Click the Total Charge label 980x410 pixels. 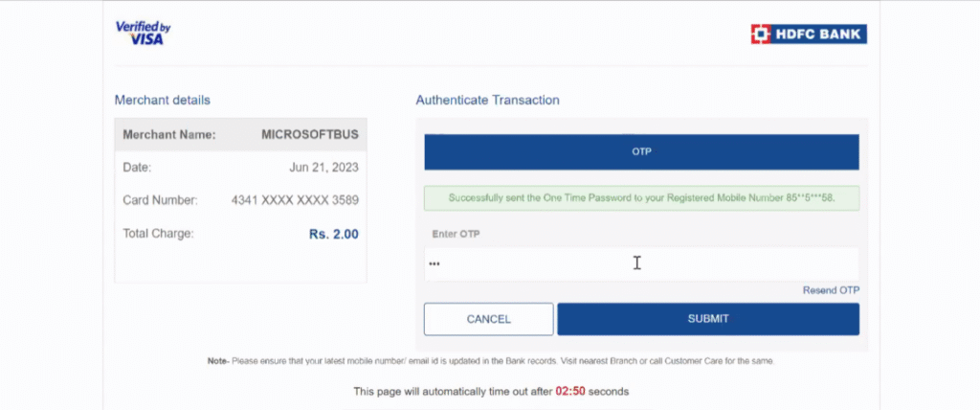tap(158, 234)
